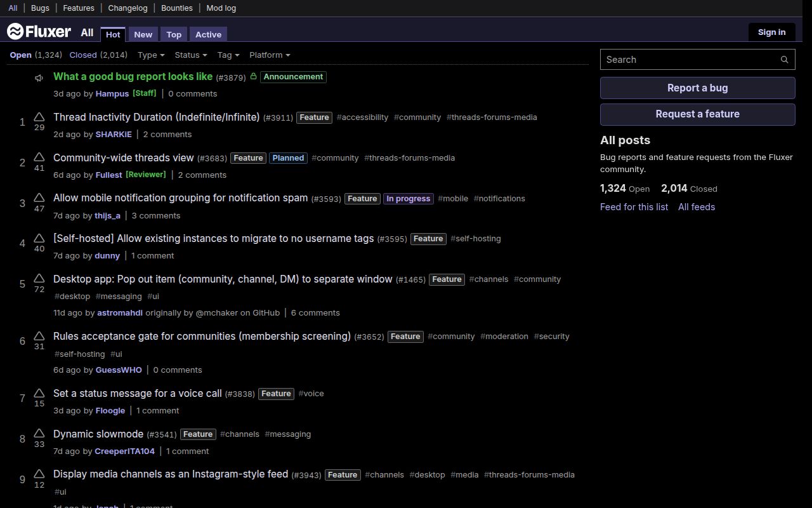Viewport: 812px width, 508px height.
Task: Switch to the Active tab
Action: pyautogui.click(x=208, y=34)
